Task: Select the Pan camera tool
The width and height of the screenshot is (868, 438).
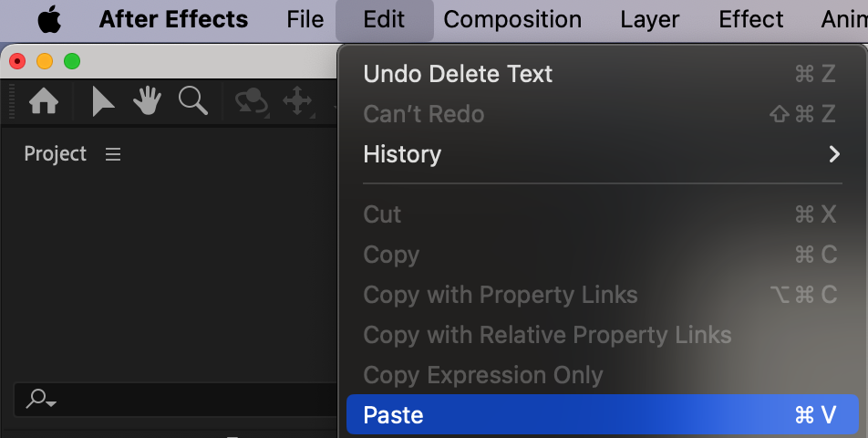Action: [x=298, y=101]
